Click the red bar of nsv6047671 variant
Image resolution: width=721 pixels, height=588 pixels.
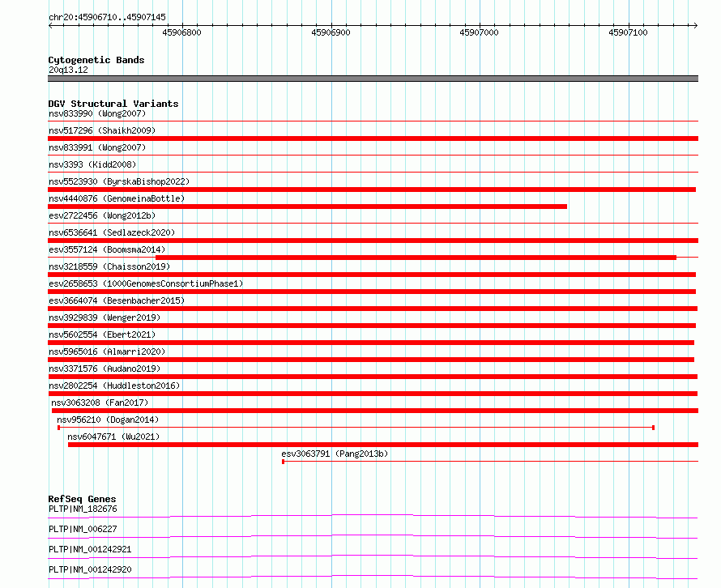pos(383,445)
